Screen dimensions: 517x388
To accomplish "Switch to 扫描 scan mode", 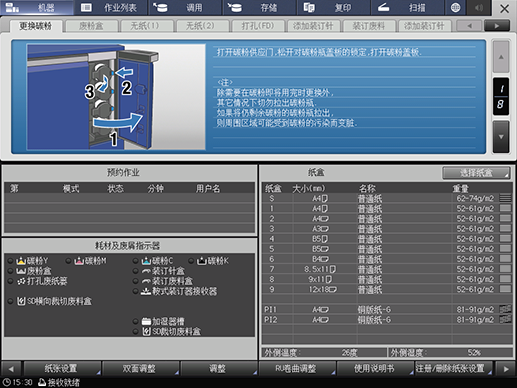I will point(407,8).
